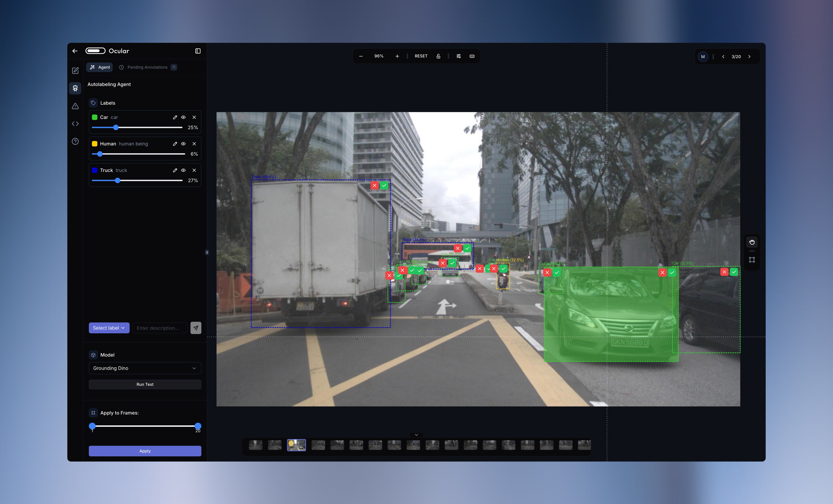Select the Agent tab
The width and height of the screenshot is (833, 504).
[100, 67]
